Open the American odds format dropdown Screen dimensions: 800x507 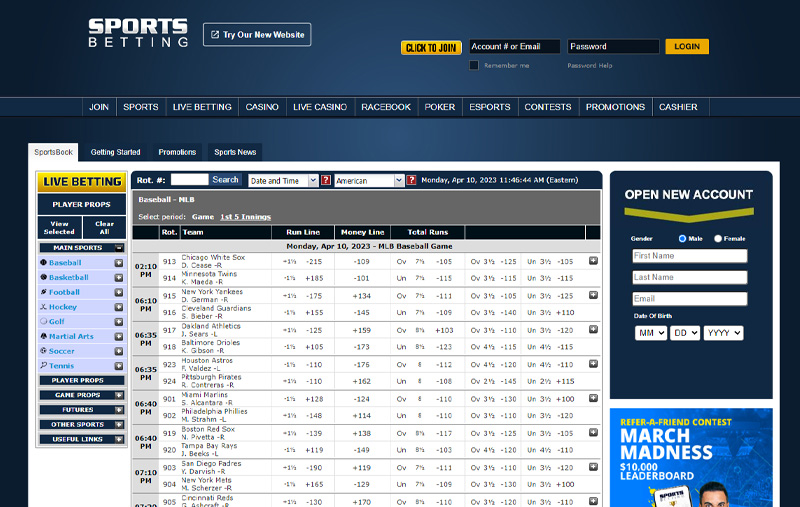369,181
